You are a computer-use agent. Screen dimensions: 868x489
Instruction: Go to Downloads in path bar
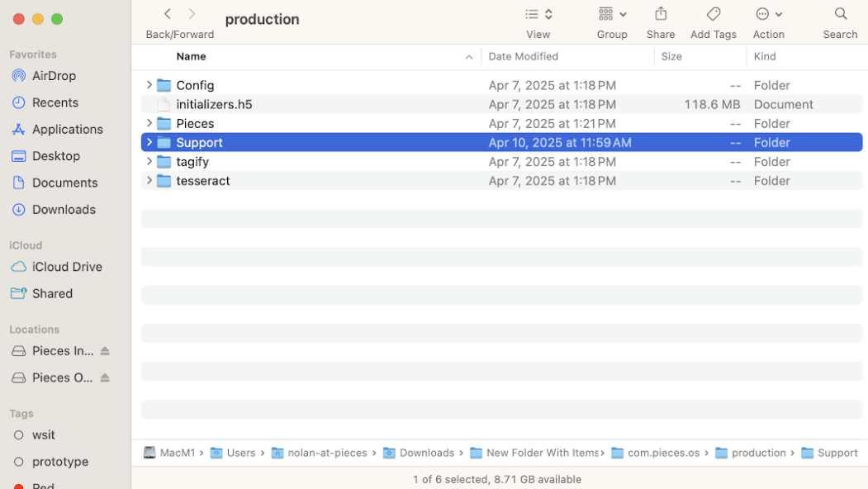tap(419, 453)
